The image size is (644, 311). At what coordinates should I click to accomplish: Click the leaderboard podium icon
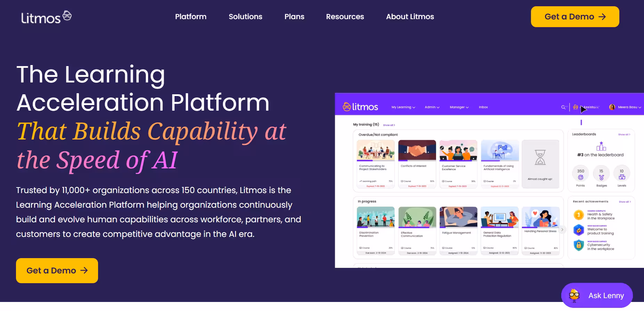(x=601, y=146)
